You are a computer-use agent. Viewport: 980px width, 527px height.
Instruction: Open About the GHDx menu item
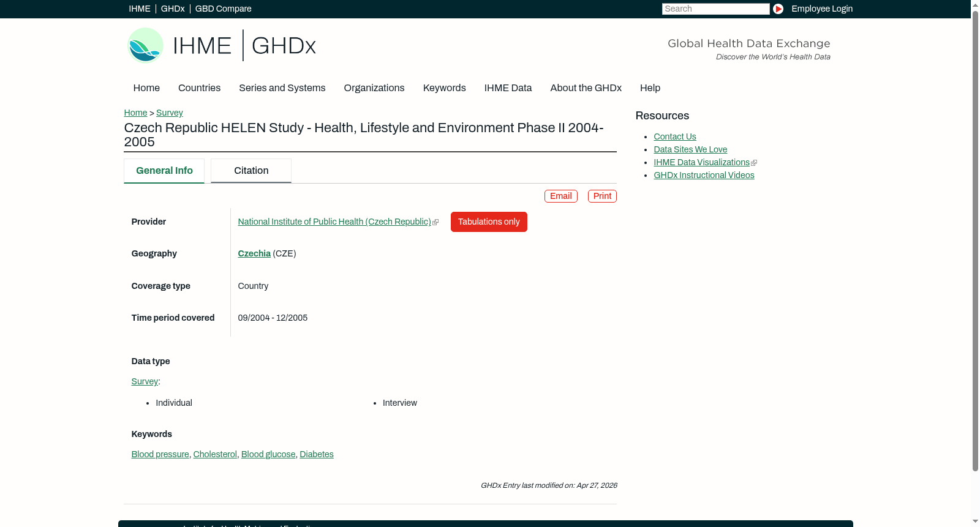point(586,88)
